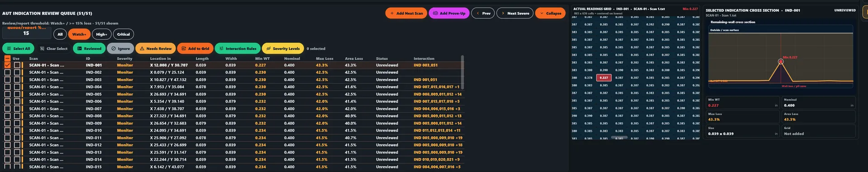Jump to Next Severe indication
This screenshot has height=172, width=868.
[515, 13]
